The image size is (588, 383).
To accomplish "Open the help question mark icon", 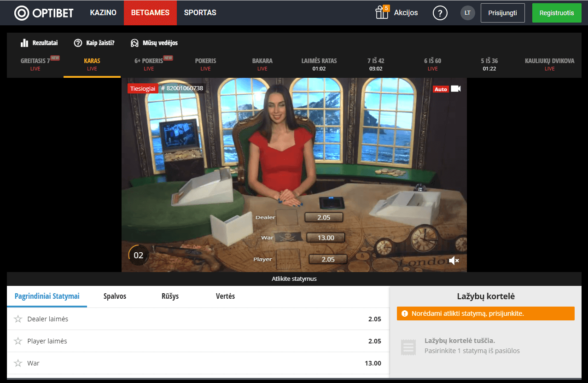I will click(440, 12).
